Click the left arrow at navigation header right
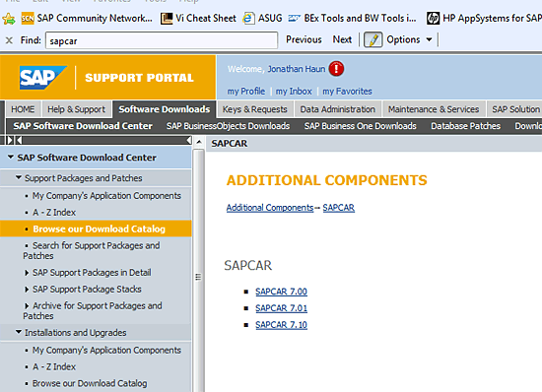542x392 pixels. (x=189, y=140)
